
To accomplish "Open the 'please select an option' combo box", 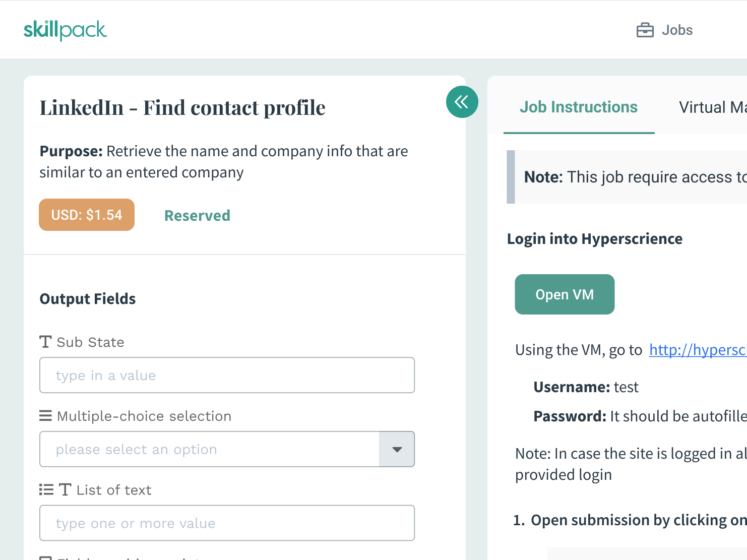I will 227,449.
